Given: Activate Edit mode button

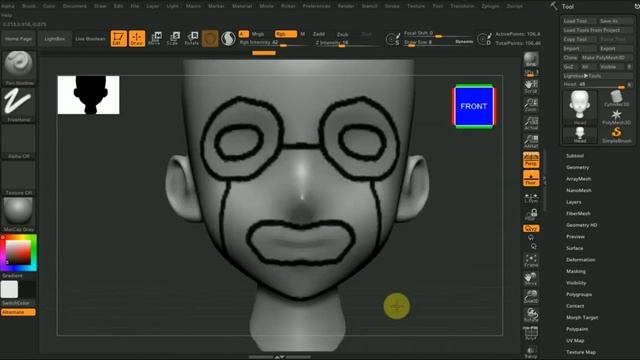Looking at the screenshot, I should point(118,38).
